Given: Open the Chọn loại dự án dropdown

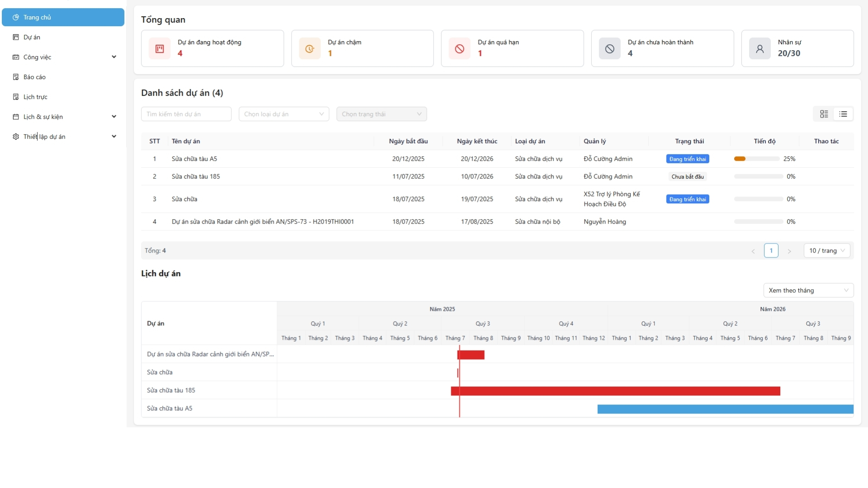Looking at the screenshot, I should tap(283, 114).
